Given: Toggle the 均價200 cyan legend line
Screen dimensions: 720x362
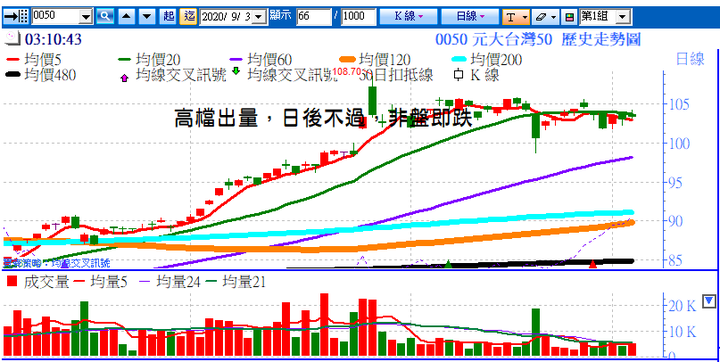Looking at the screenshot, I should pos(487,59).
